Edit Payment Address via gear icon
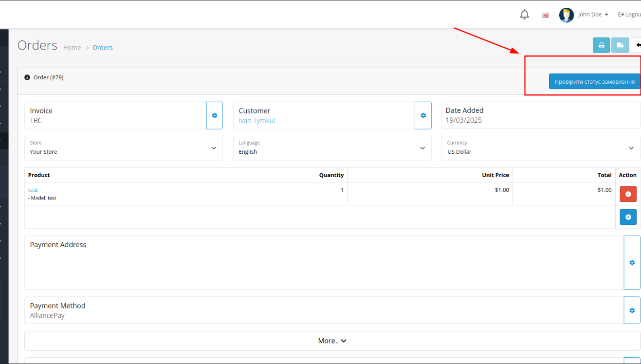The width and height of the screenshot is (641, 364). (x=632, y=263)
